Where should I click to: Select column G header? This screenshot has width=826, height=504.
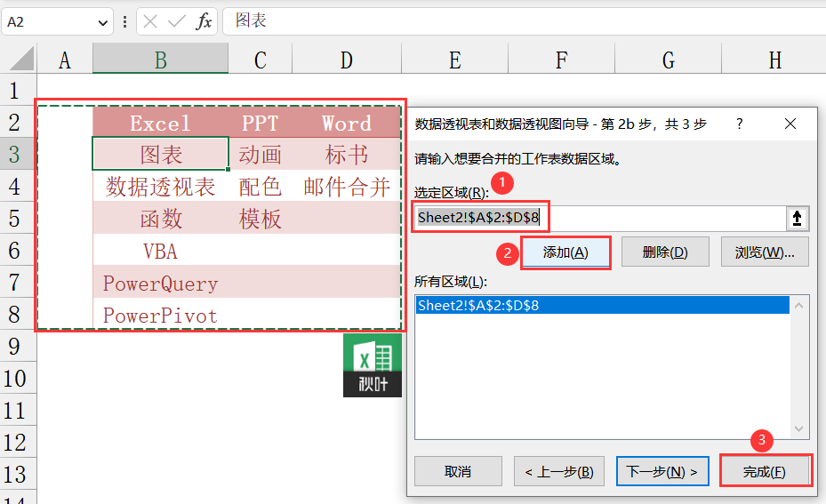coord(668,60)
